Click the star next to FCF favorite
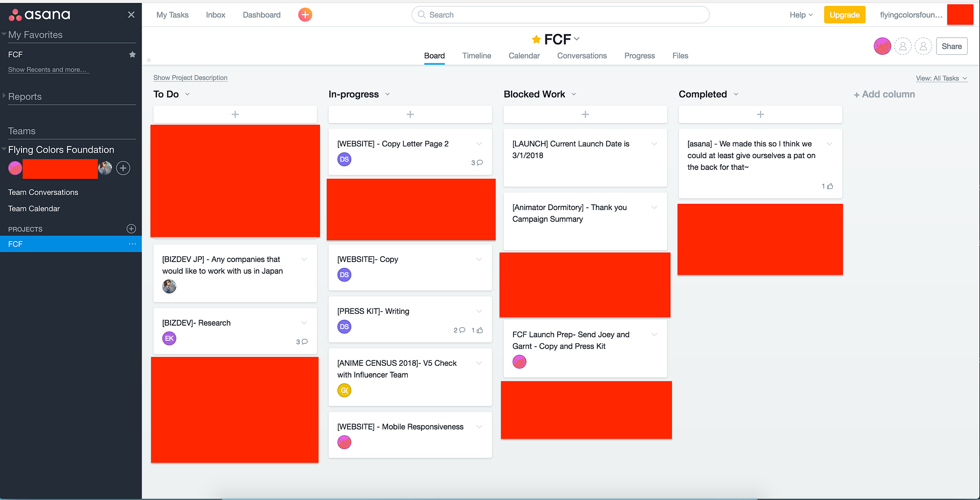980x500 pixels. click(132, 54)
